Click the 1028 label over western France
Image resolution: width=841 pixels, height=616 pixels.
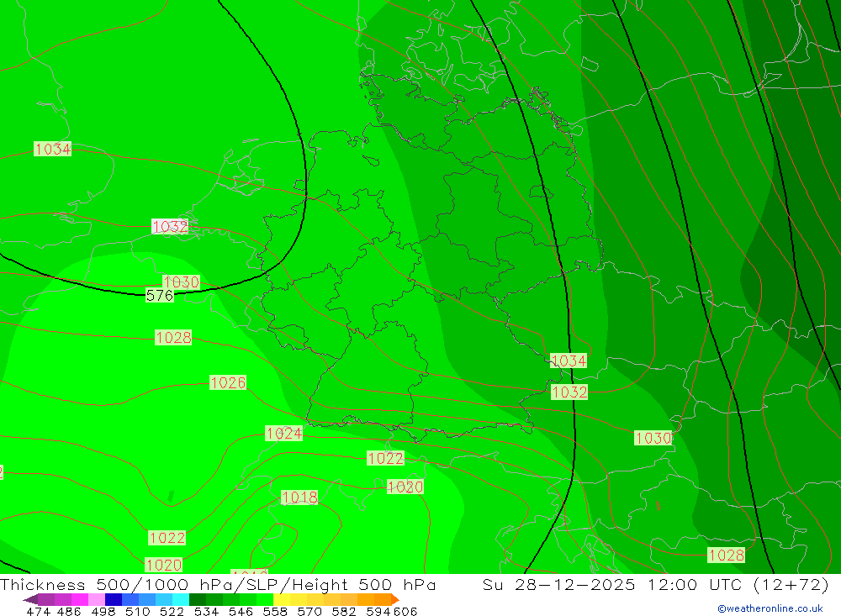pyautogui.click(x=173, y=337)
